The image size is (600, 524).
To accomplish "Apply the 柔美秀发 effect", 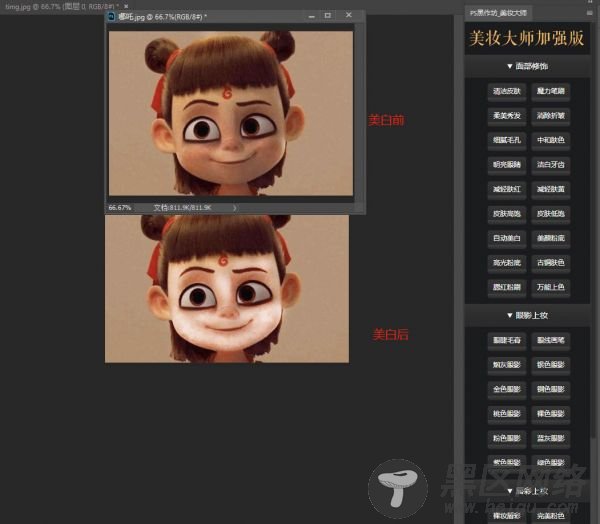I will pyautogui.click(x=507, y=116).
